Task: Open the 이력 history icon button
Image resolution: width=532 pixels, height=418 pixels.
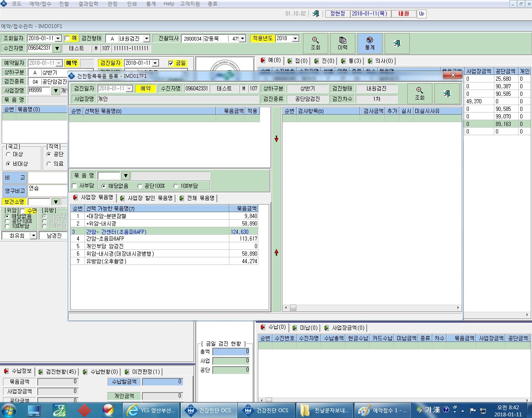Action: point(342,44)
